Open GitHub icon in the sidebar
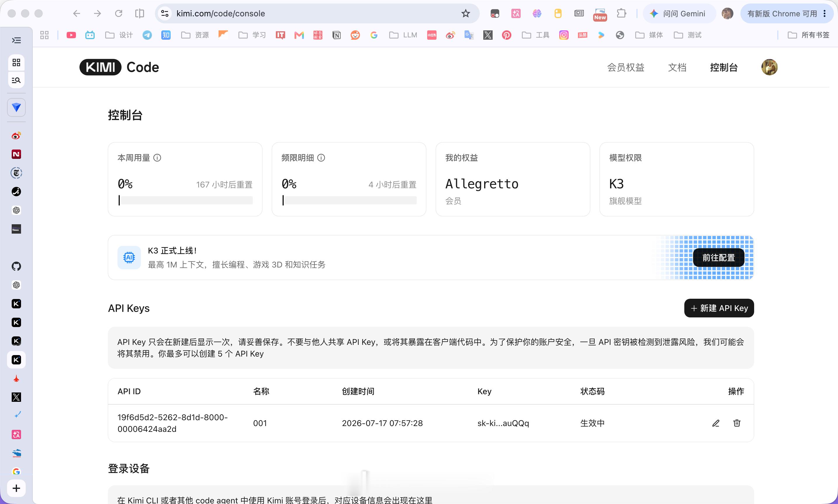The width and height of the screenshot is (838, 504). pos(16,266)
